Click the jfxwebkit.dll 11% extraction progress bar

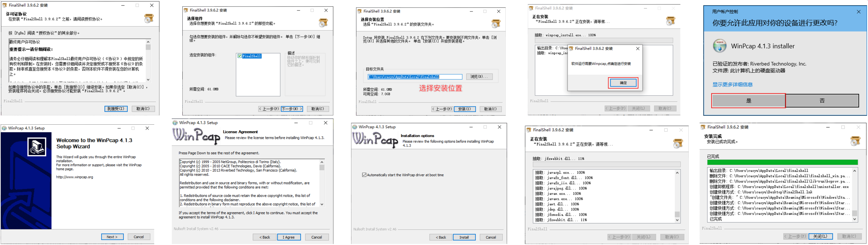(606, 164)
